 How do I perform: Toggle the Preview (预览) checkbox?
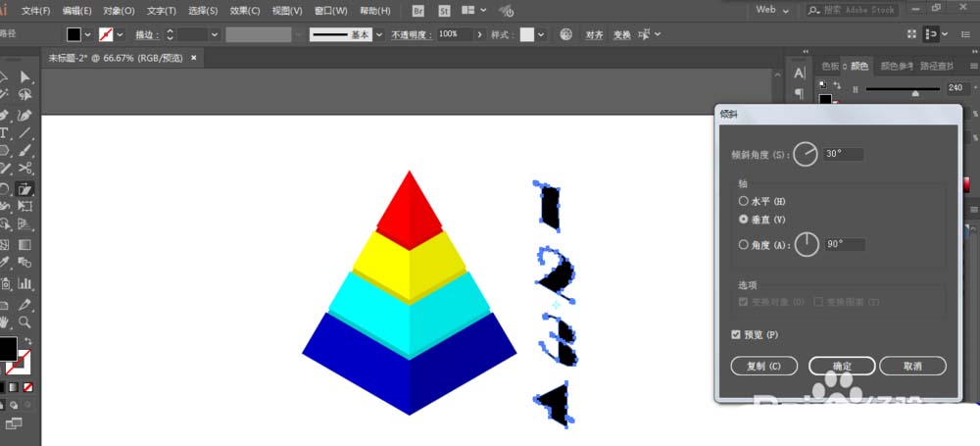(x=736, y=334)
